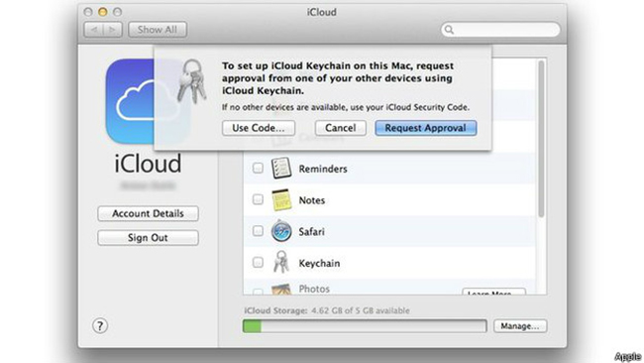Click the Notes label
Viewport: 644px width, 363px height.
point(312,200)
